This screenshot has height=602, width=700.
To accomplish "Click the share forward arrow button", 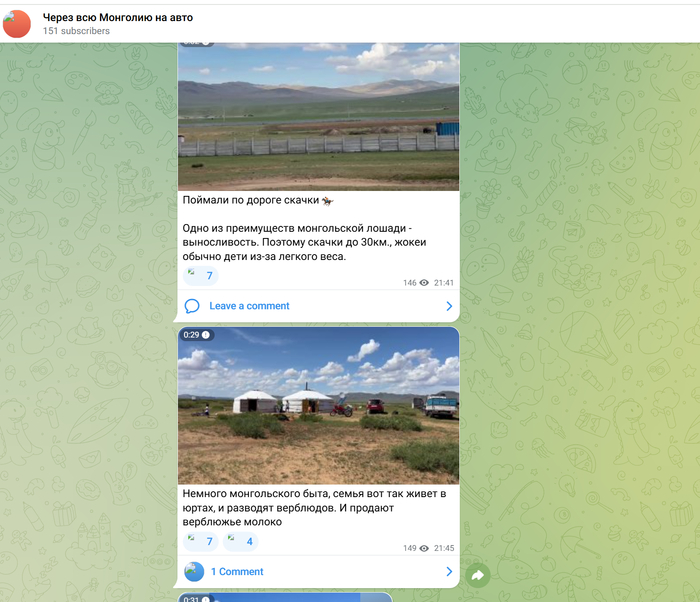I will point(478,576).
